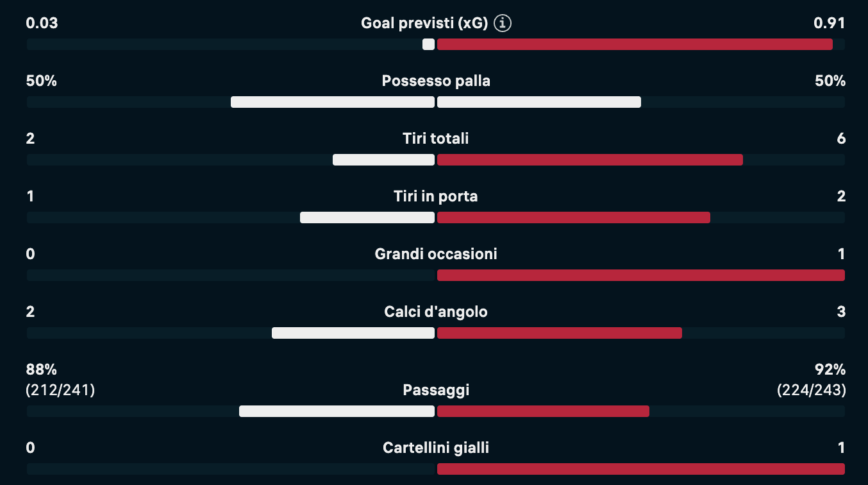The width and height of the screenshot is (868, 485).
Task: Click the red Passaggi bar
Action: coord(543,411)
